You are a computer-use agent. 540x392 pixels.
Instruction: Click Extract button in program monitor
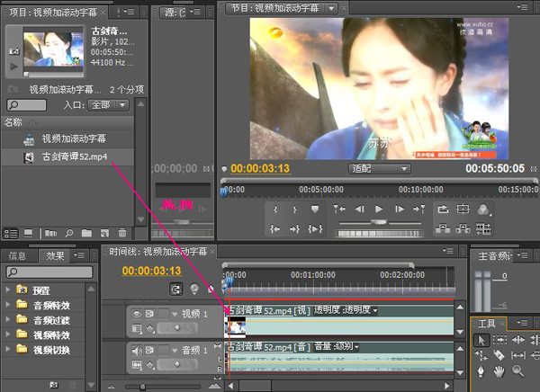(x=463, y=228)
